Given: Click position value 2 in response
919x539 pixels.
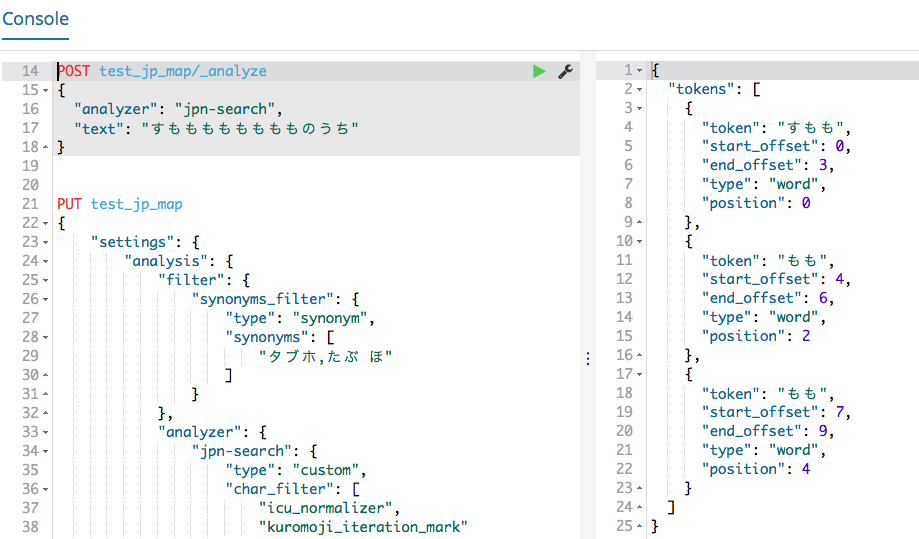Looking at the screenshot, I should point(806,336).
